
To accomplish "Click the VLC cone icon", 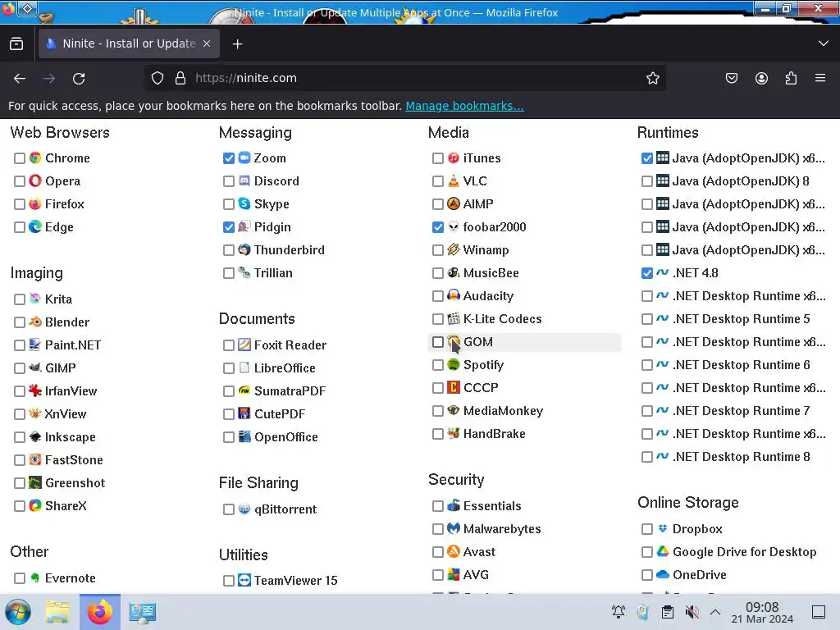I will [453, 181].
